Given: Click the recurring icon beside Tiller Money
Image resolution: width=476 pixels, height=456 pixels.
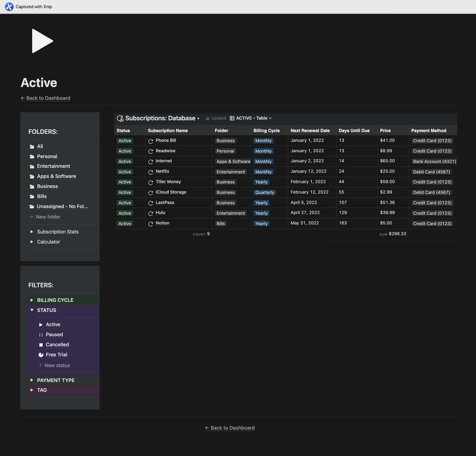Looking at the screenshot, I should coord(151,182).
